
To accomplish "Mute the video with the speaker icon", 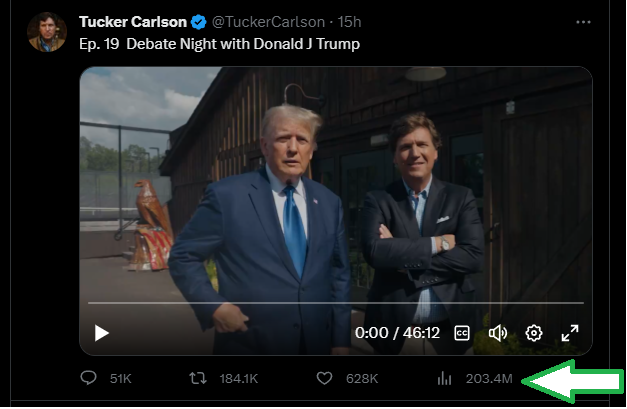I will (x=497, y=333).
